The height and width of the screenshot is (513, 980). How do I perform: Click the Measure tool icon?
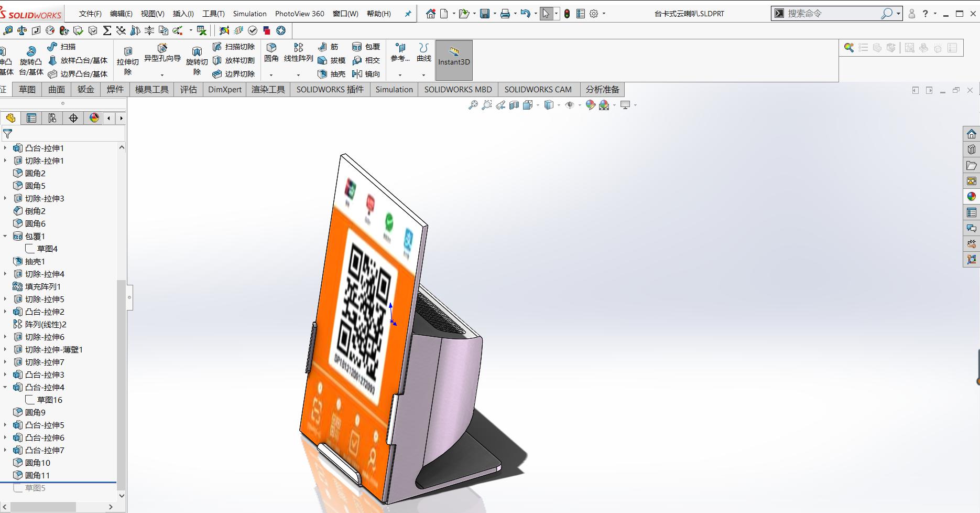click(8, 30)
